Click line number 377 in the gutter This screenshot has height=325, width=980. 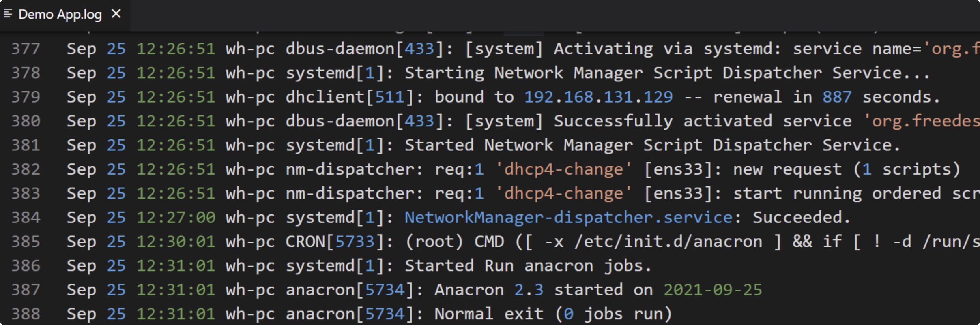(x=26, y=49)
